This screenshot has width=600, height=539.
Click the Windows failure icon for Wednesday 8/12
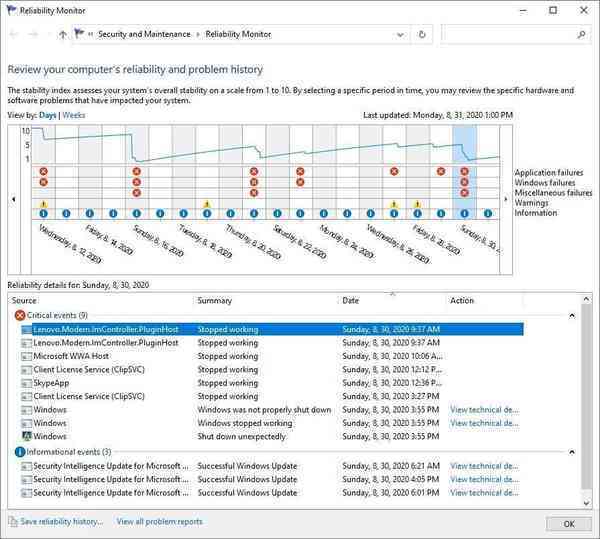click(x=44, y=182)
